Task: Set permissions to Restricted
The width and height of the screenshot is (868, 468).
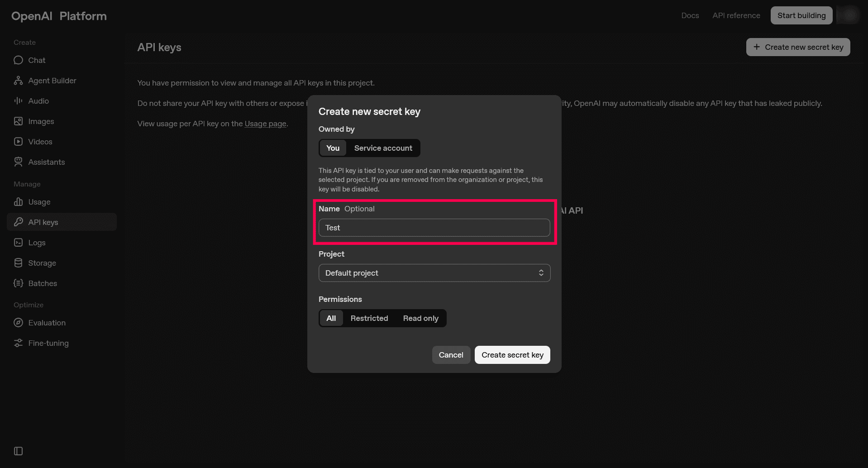Action: (369, 318)
